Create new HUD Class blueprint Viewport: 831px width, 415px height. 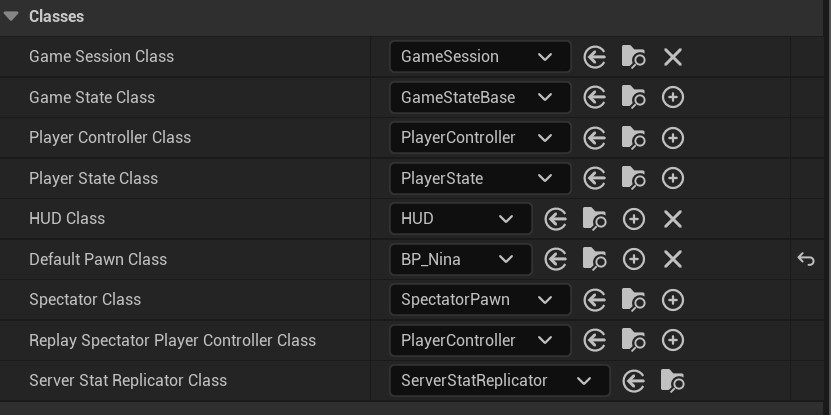click(x=634, y=219)
